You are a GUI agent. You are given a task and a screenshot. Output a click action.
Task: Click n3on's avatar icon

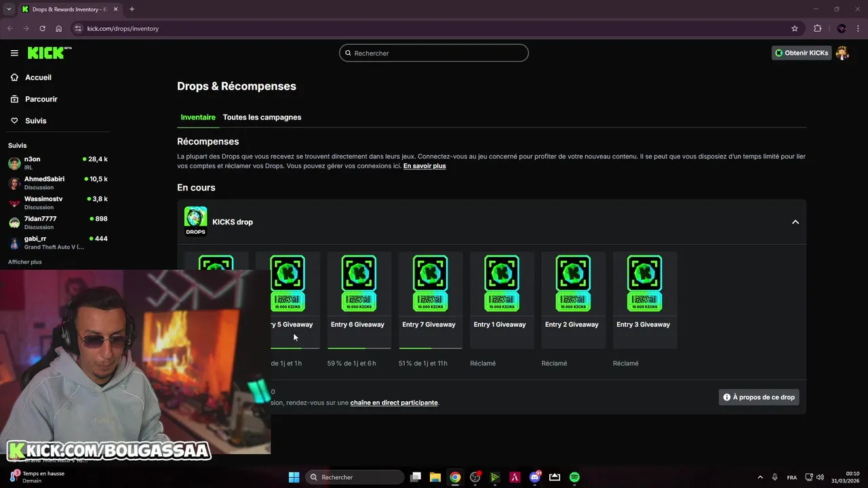point(14,163)
